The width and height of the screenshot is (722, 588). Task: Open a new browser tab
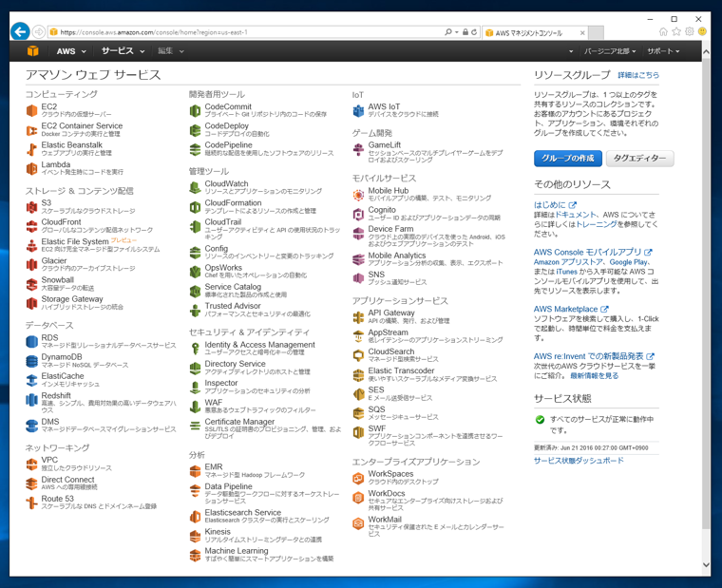click(597, 33)
